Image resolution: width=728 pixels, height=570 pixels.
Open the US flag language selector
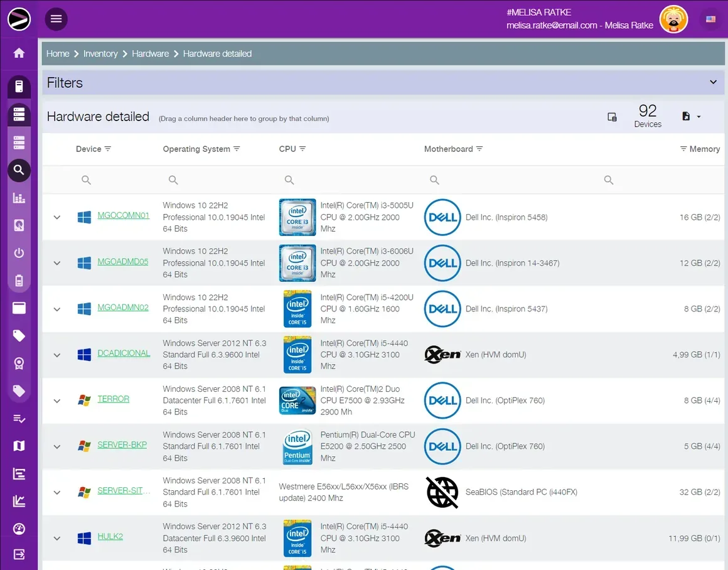(x=710, y=19)
